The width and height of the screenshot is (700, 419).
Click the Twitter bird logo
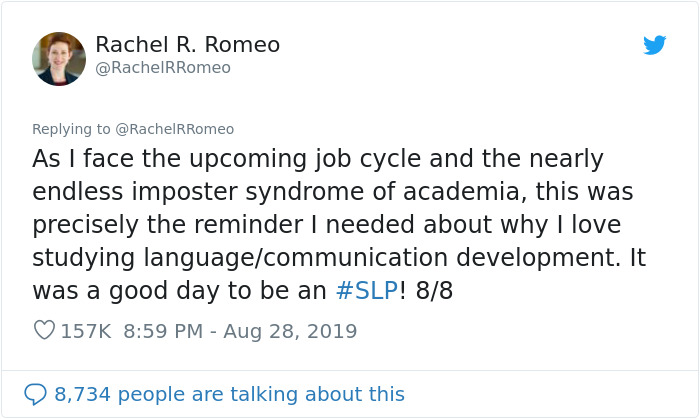click(x=654, y=45)
